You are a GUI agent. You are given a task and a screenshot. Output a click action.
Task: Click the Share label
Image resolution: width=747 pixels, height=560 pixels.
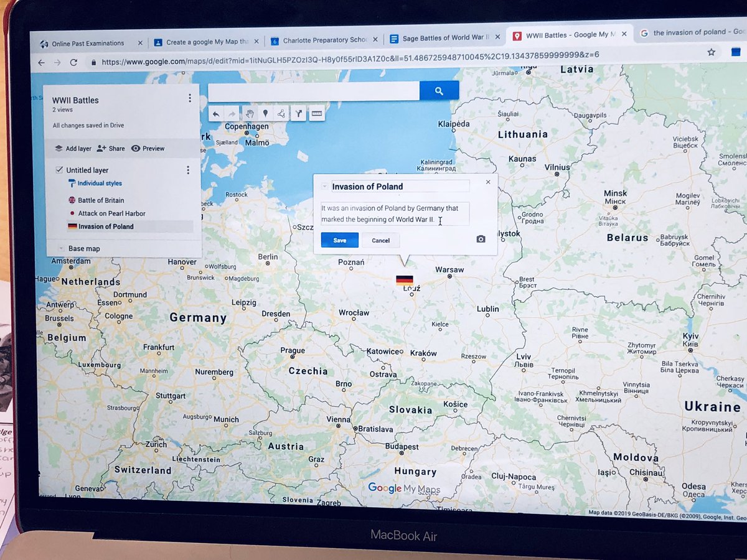[x=116, y=149]
